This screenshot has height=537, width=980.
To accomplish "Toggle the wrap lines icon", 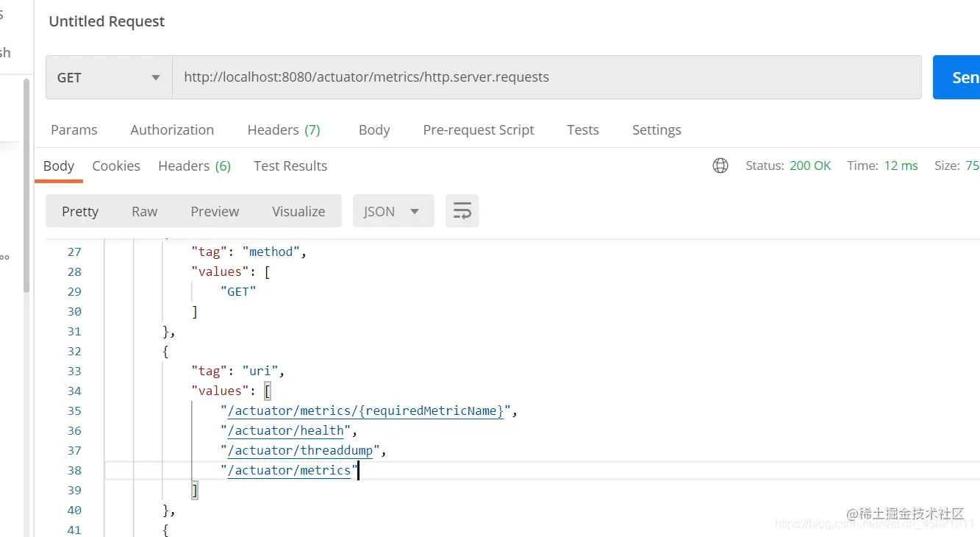I will (x=462, y=211).
